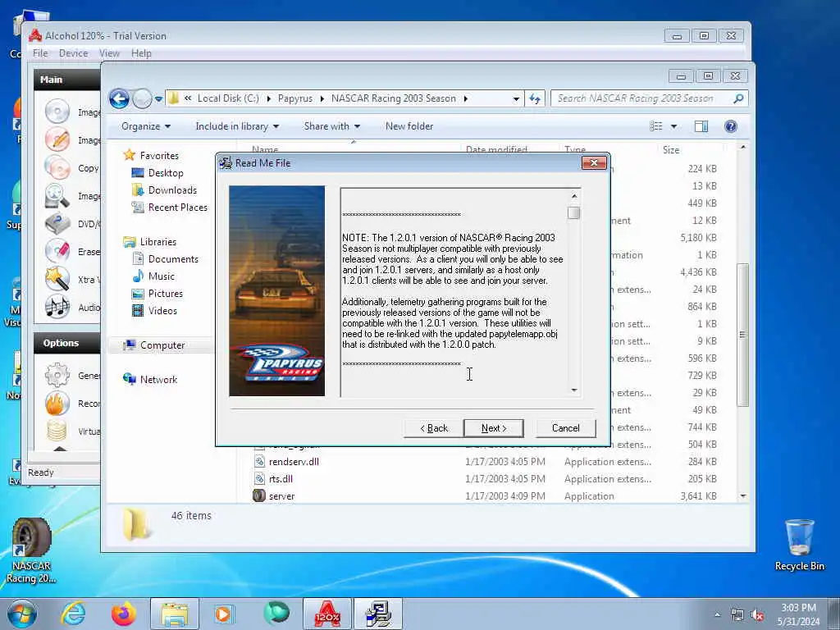
Task: Go Back in the Read Me File dialog
Action: (433, 428)
